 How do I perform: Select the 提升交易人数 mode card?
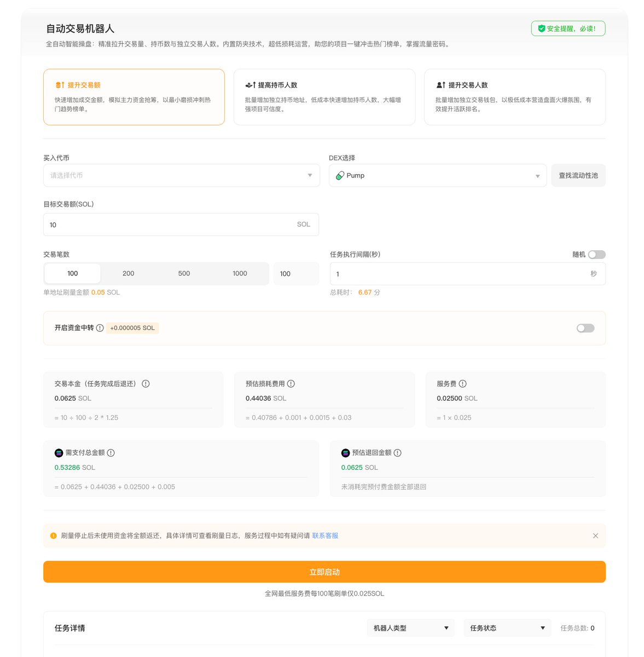click(x=515, y=97)
